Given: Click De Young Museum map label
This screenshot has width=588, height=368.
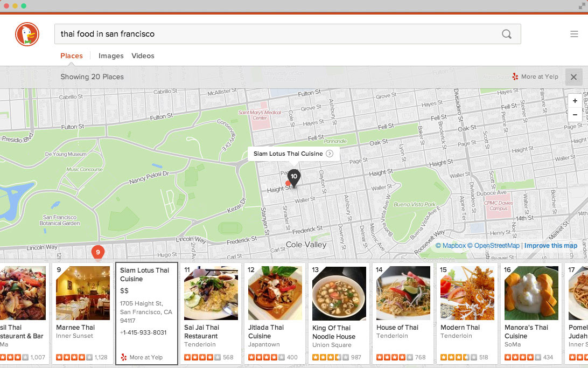Looking at the screenshot, I should point(66,154).
